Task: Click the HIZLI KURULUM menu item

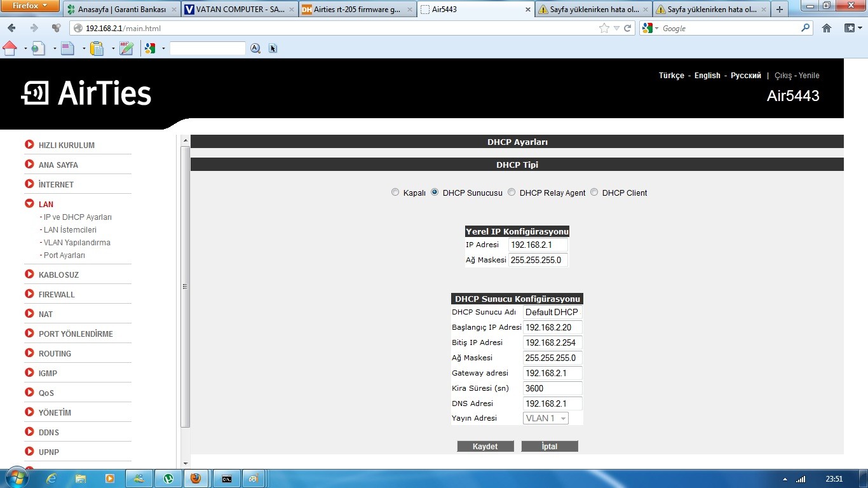Action: (x=66, y=145)
